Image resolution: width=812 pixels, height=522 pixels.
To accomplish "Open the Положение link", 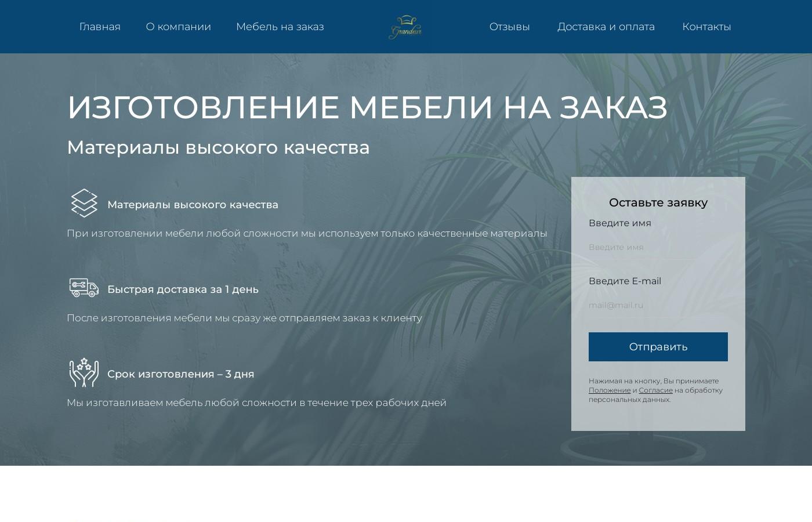I will pyautogui.click(x=610, y=390).
